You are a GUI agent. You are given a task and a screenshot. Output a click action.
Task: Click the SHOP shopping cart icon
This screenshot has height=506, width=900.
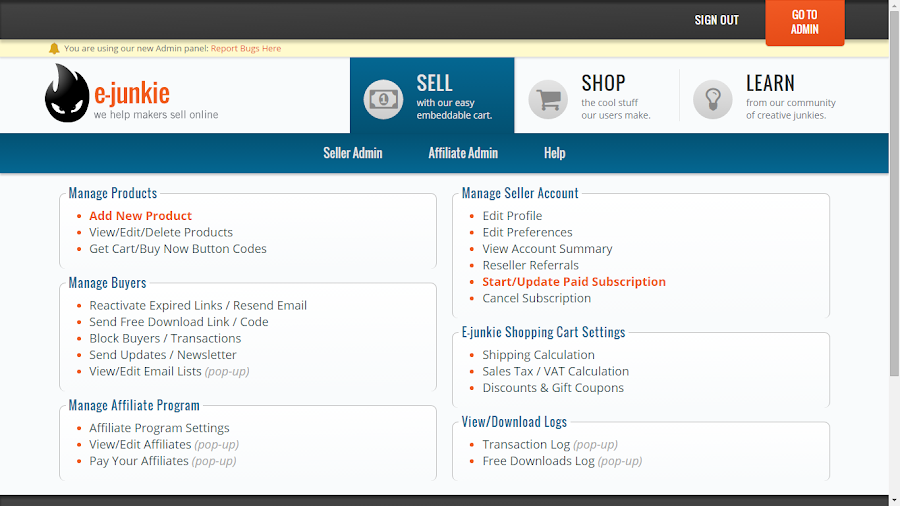point(548,99)
